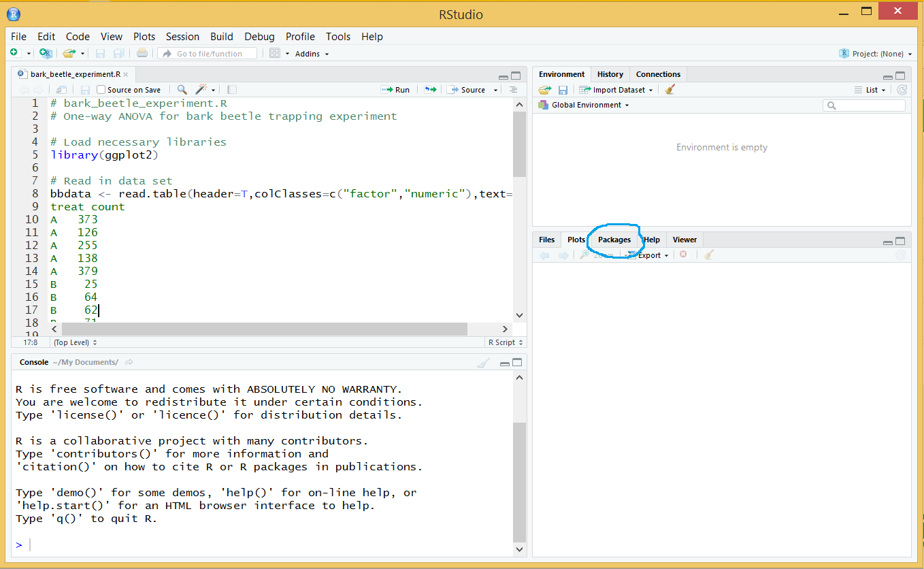924x569 pixels.
Task: Expand the Import Dataset dropdown
Action: [616, 90]
